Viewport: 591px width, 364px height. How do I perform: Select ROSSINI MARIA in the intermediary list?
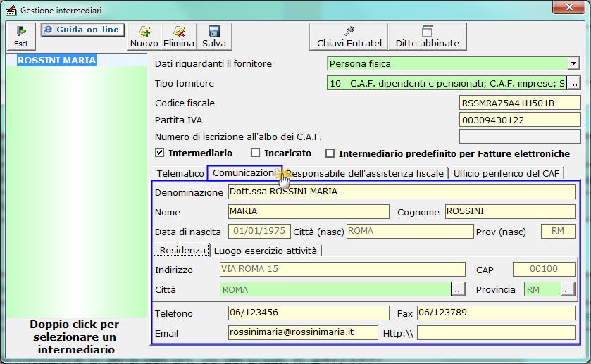coord(56,61)
